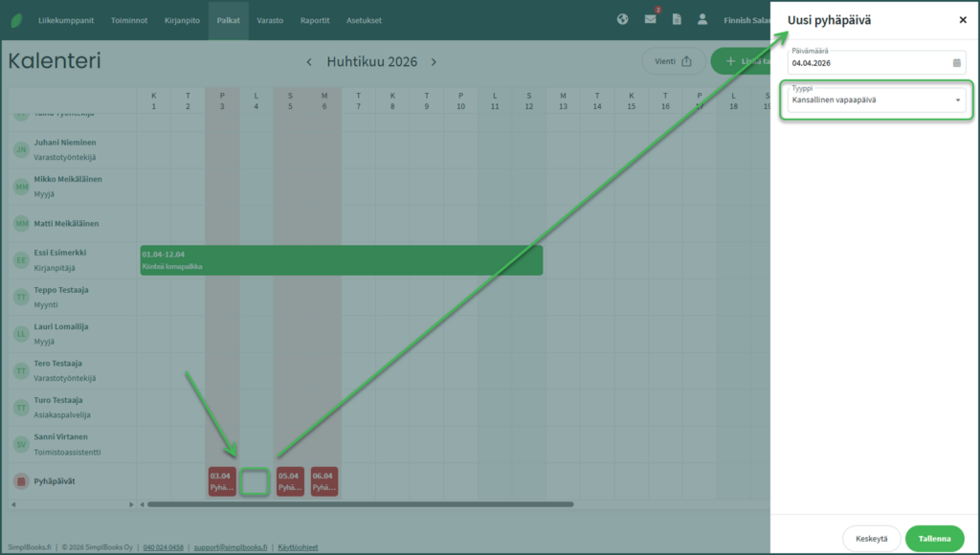Click the SimplBooks leaf logo
Viewport: 980px width, 555px height.
[17, 19]
